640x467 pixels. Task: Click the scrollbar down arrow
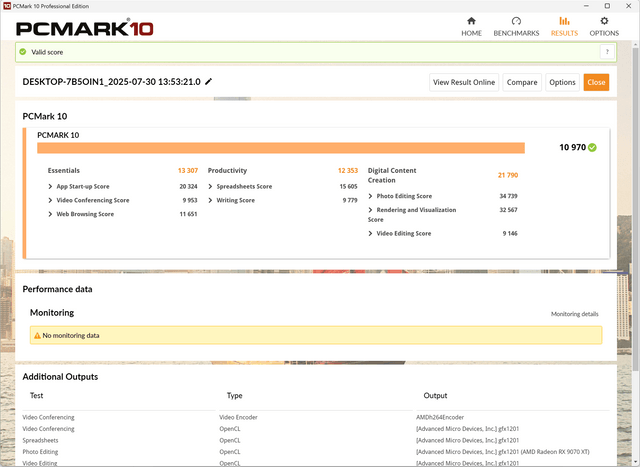click(636, 462)
